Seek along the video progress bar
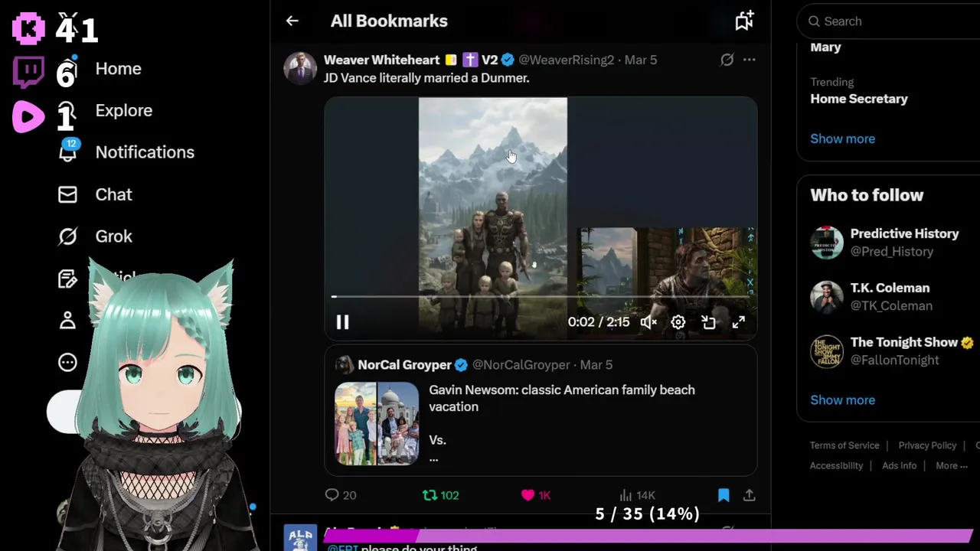 click(541, 296)
